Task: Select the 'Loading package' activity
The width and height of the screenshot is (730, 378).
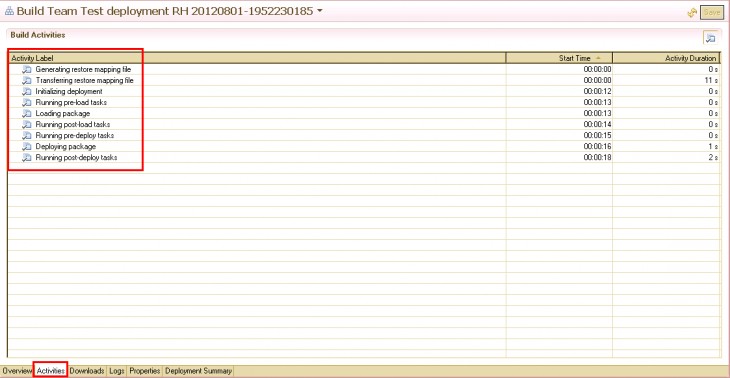Action: pos(63,114)
